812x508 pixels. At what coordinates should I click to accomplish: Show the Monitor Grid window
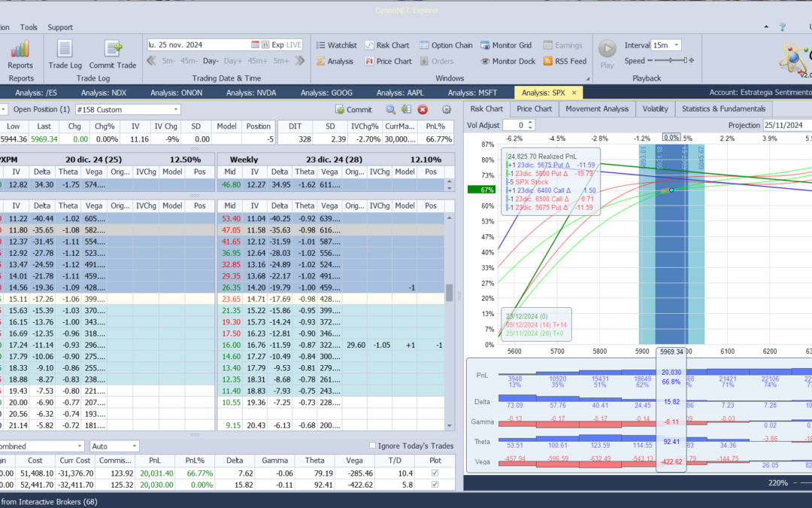point(506,45)
